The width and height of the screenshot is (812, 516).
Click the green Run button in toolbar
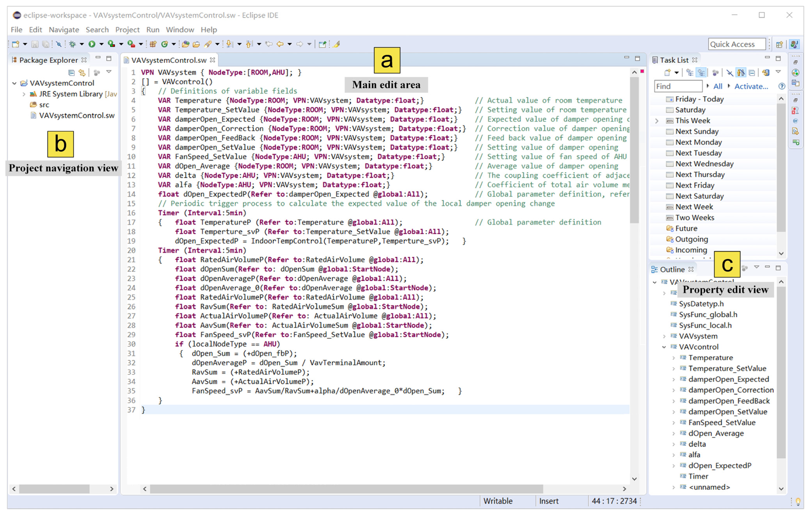tap(92, 44)
